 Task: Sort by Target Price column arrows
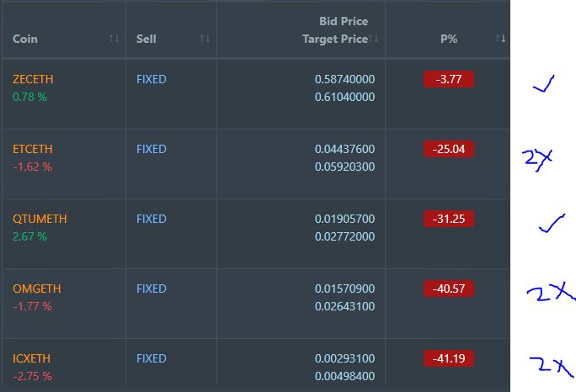click(x=374, y=38)
